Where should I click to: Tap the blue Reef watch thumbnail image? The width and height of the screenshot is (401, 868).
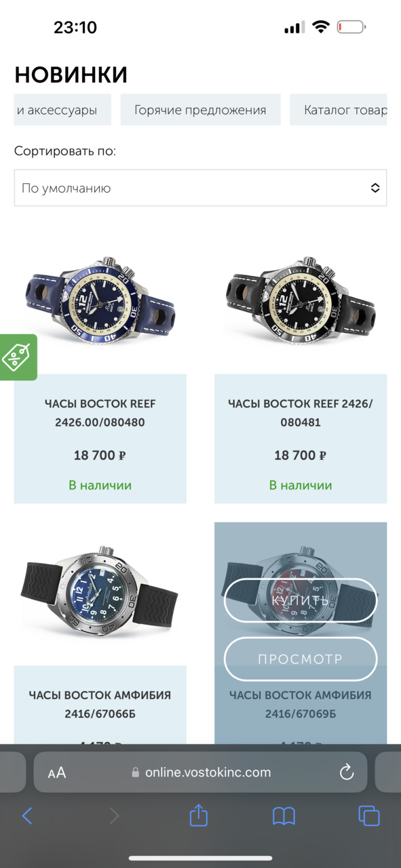point(100,299)
